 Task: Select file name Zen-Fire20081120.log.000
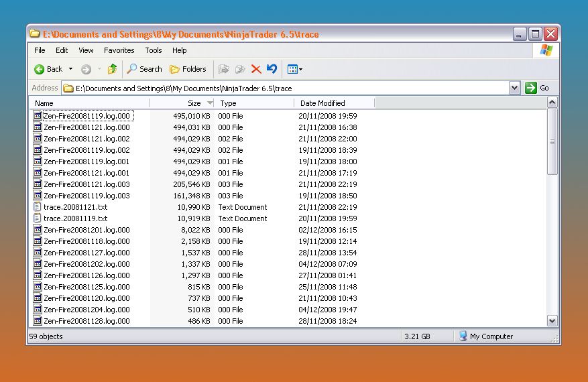click(x=86, y=298)
